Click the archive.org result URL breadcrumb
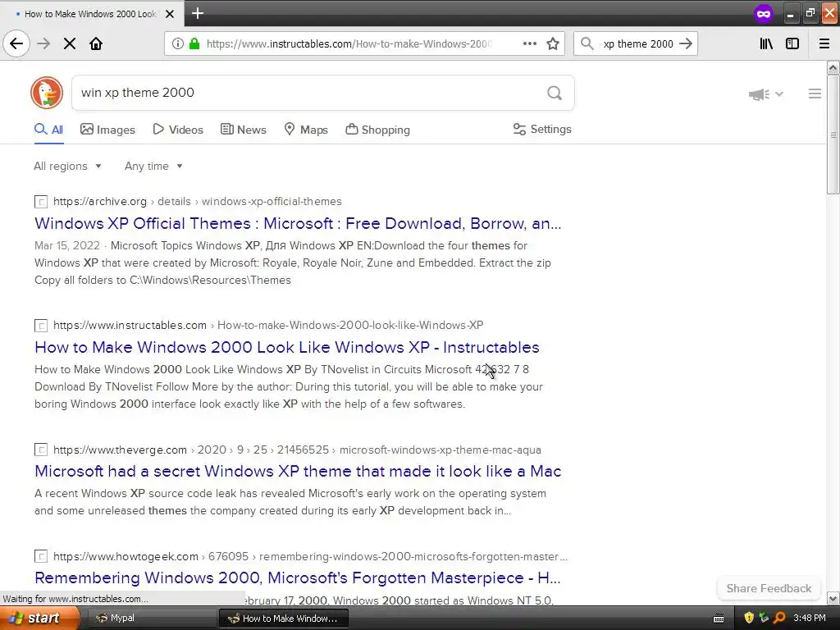 pyautogui.click(x=197, y=202)
